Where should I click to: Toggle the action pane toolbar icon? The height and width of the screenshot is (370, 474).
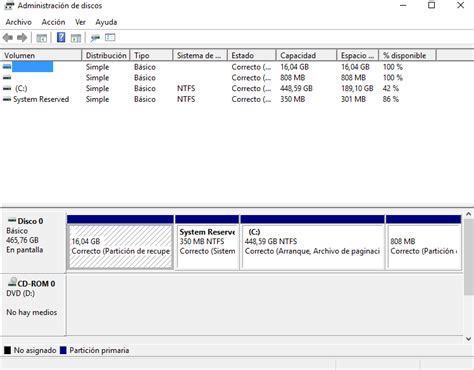[76, 38]
